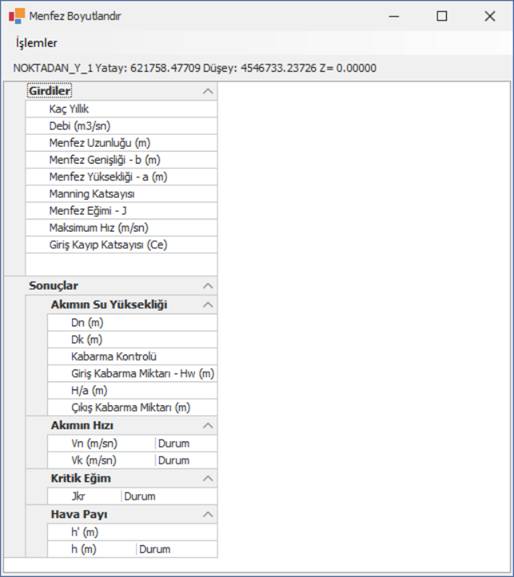Maximize the Menfez Boyutlandır window
514x577 pixels.
click(442, 16)
